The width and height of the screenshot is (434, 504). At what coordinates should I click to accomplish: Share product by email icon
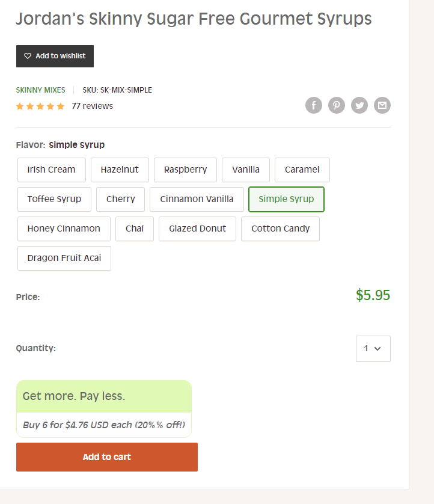click(382, 105)
